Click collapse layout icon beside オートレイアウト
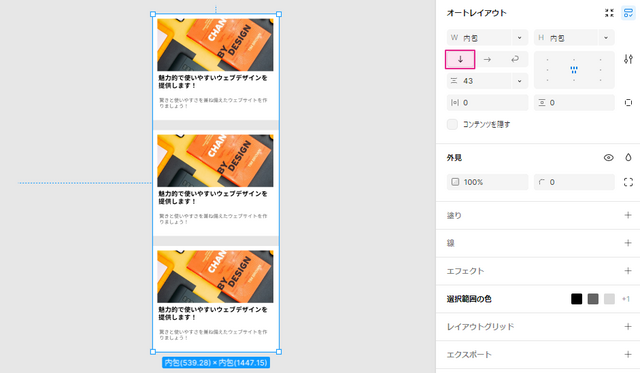This screenshot has height=373, width=640. click(609, 13)
